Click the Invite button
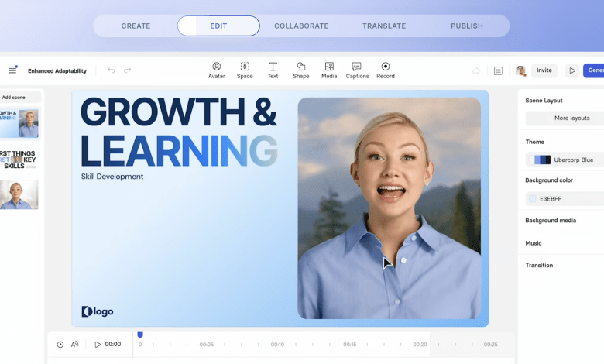The height and width of the screenshot is (364, 604). point(544,70)
